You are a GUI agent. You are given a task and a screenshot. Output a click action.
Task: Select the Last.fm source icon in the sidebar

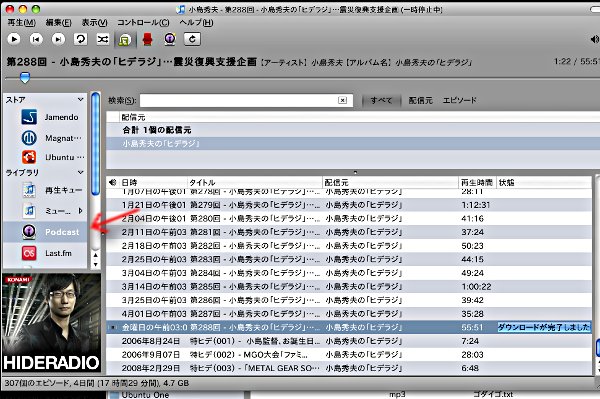tap(29, 253)
